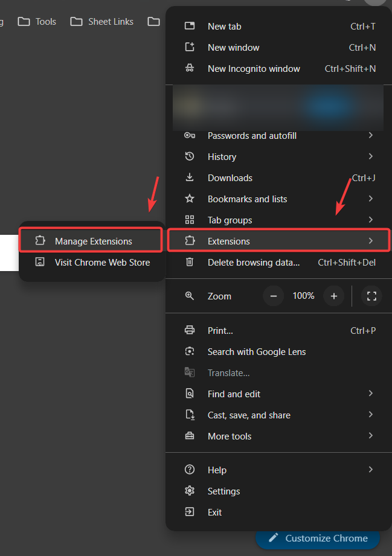Viewport: 392px width, 556px height.
Task: Select the Settings menu entry
Action: point(278,491)
